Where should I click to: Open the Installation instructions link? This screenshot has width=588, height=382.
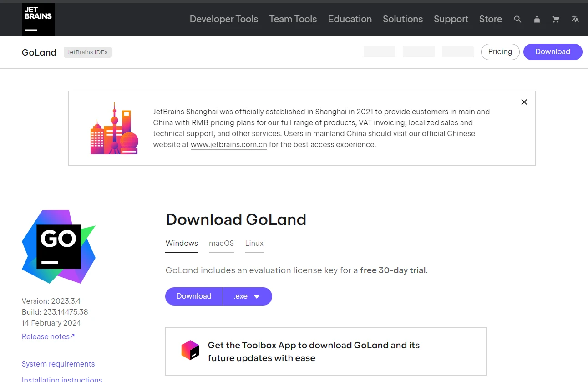(62, 379)
